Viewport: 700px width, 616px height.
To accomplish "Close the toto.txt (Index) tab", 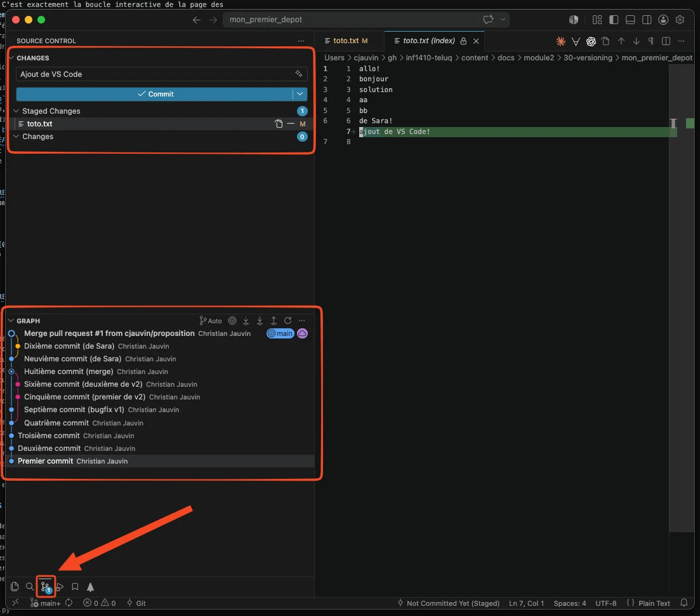I will (476, 41).
